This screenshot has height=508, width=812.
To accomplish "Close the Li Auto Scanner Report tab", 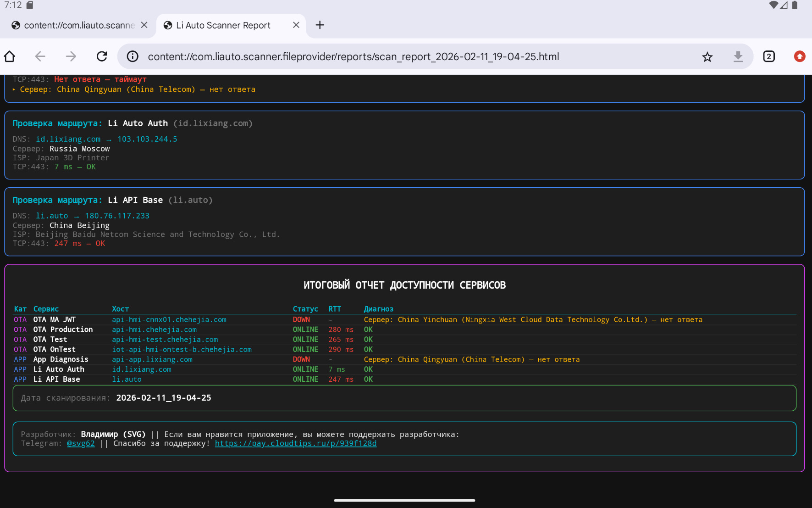I will click(296, 25).
